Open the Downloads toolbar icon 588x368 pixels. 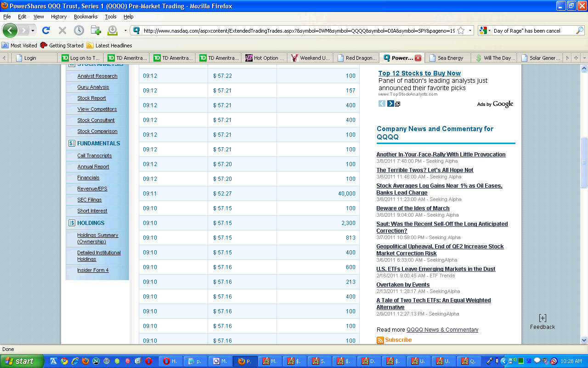pyautogui.click(x=112, y=30)
